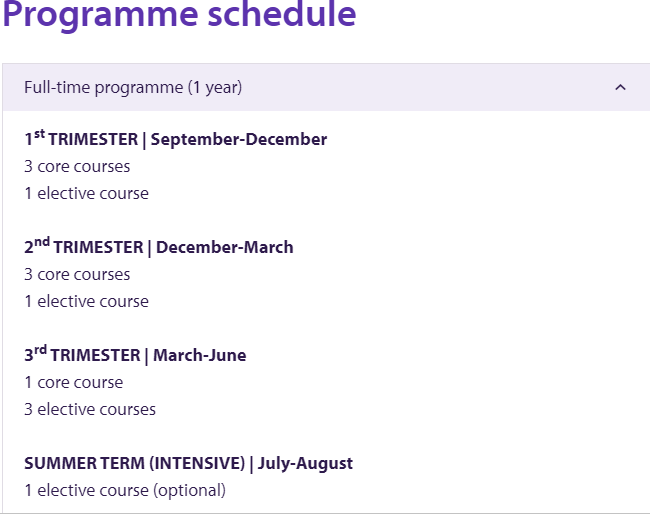Click the 'Full-time programme' accordion label
650x514 pixels.
[x=104, y=88]
